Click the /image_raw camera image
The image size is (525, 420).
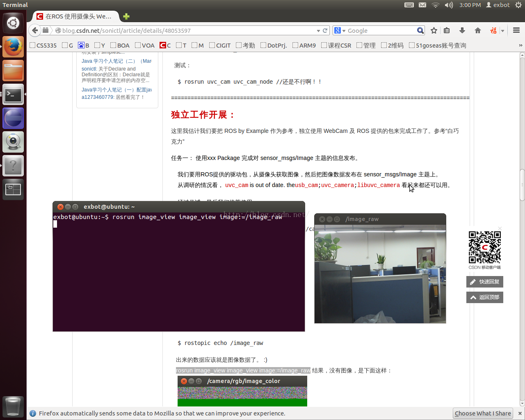tap(380, 274)
